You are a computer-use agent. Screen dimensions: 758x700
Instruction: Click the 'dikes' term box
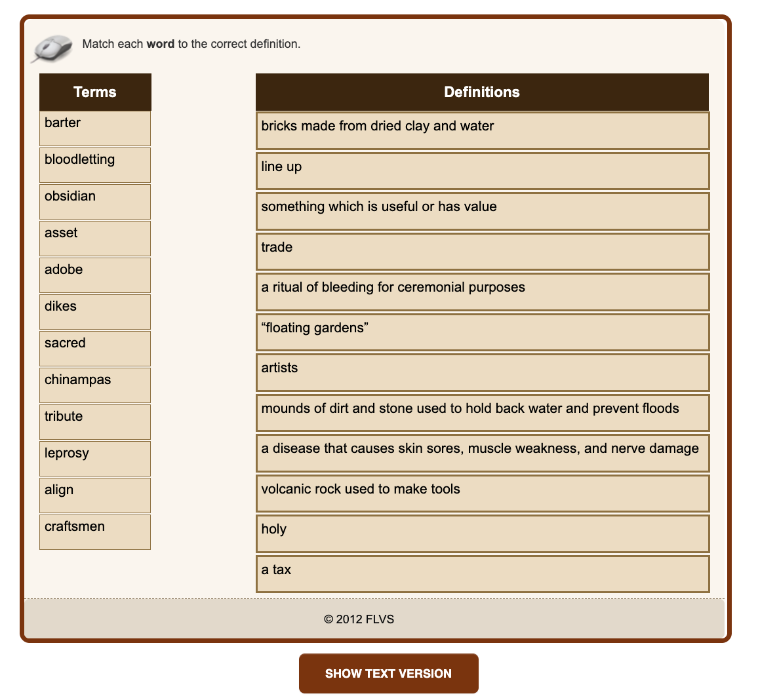click(95, 312)
